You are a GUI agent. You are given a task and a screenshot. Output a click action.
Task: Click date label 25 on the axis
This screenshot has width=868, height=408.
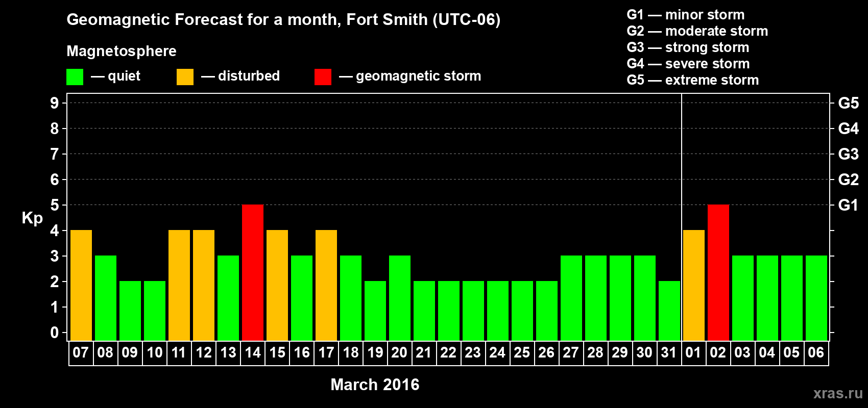(x=522, y=352)
